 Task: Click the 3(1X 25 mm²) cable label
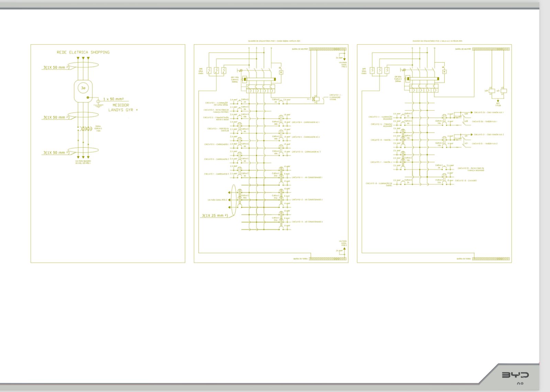[215, 216]
